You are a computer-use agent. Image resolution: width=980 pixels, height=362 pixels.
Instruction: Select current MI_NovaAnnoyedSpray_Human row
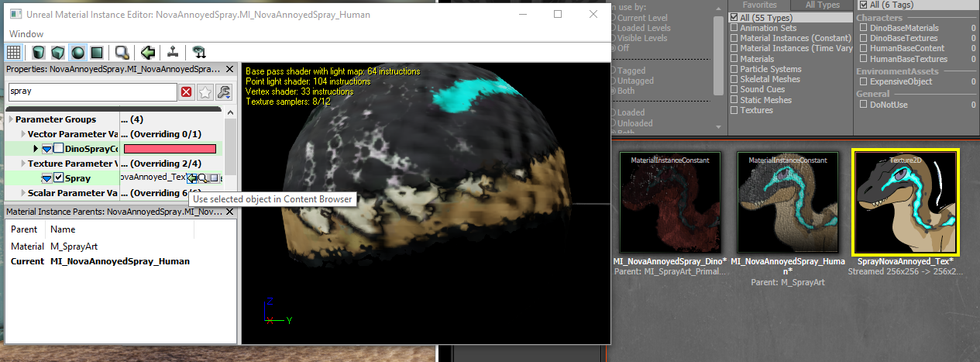[x=120, y=261]
